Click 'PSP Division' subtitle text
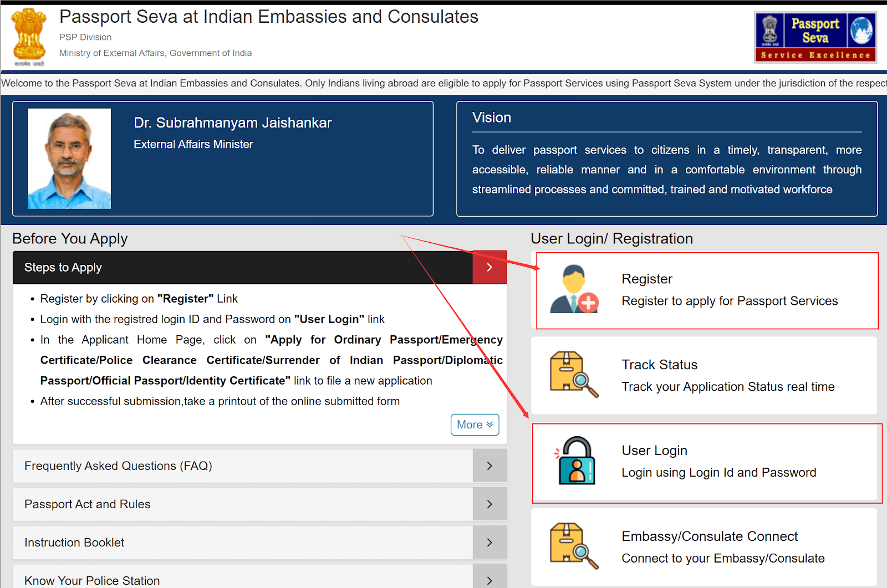The width and height of the screenshot is (887, 588). coord(85,37)
